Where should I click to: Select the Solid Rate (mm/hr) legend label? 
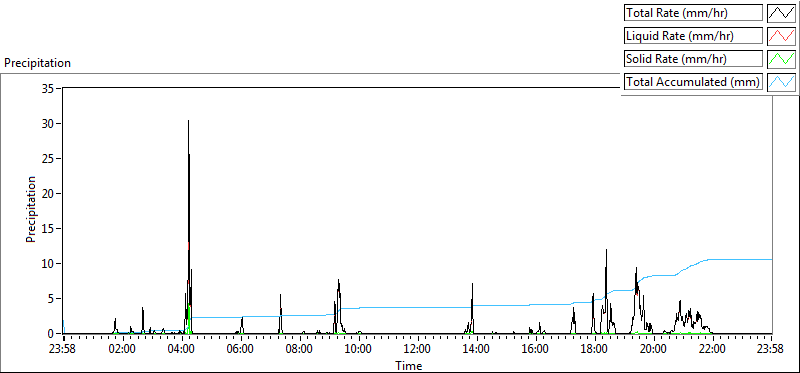tap(693, 59)
